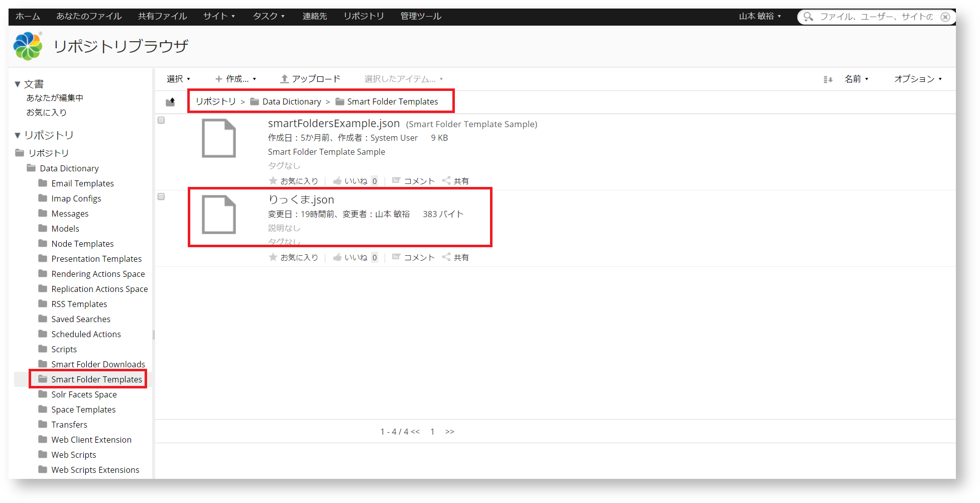This screenshot has height=503, width=980.
Task: Open 連絡先 in top menu
Action: tap(315, 16)
